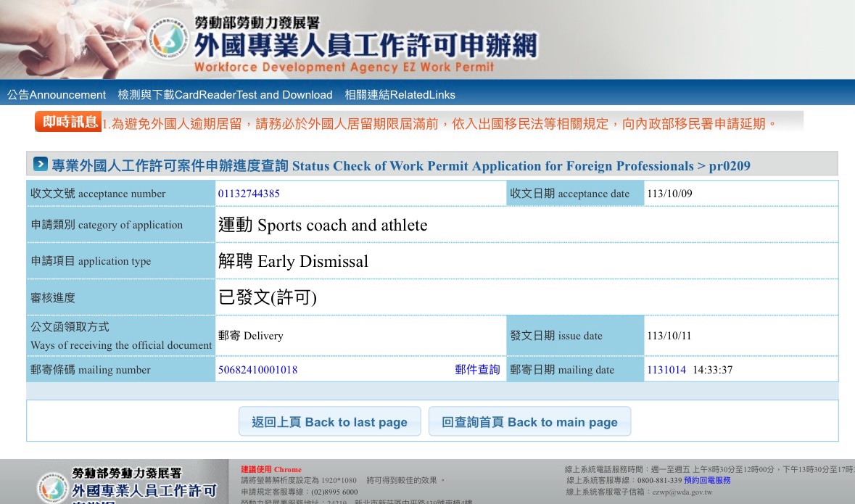The image size is (855, 504).
Task: Click the footer Workforce Development Agency logo
Action: click(53, 486)
